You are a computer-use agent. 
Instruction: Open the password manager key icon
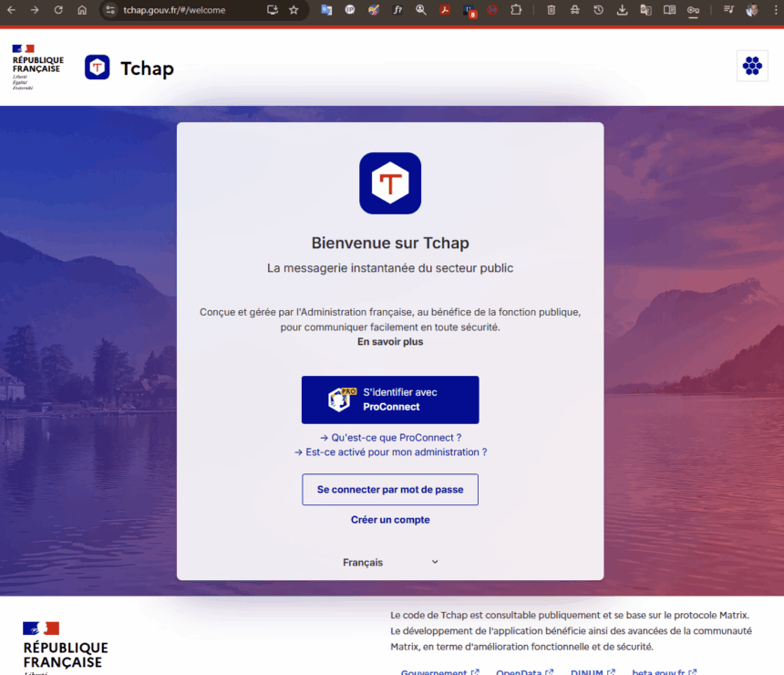point(693,10)
